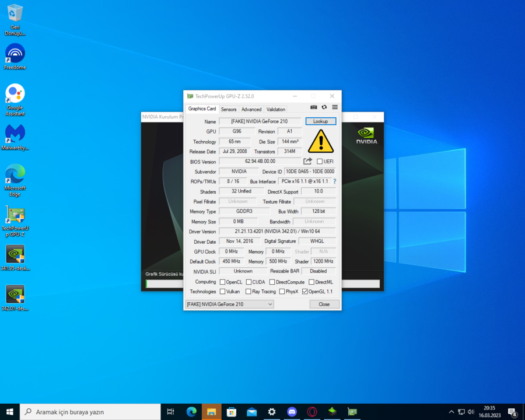Open Opera from the taskbar
The height and width of the screenshot is (420, 525).
click(x=311, y=412)
